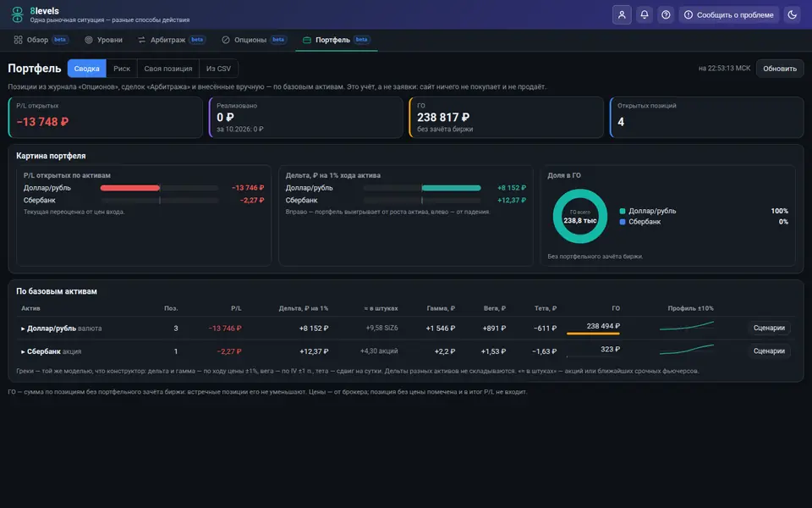
Task: Open Сценарии for Сбербанк
Action: coord(769,351)
